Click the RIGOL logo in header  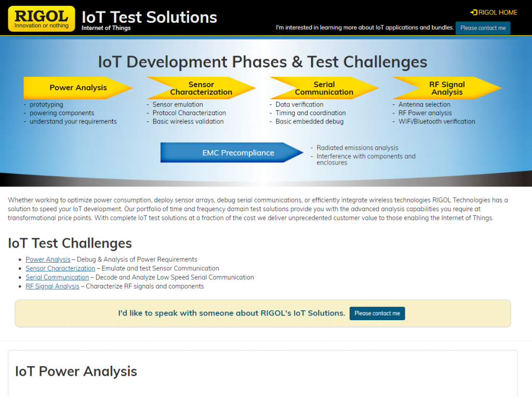pyautogui.click(x=42, y=19)
